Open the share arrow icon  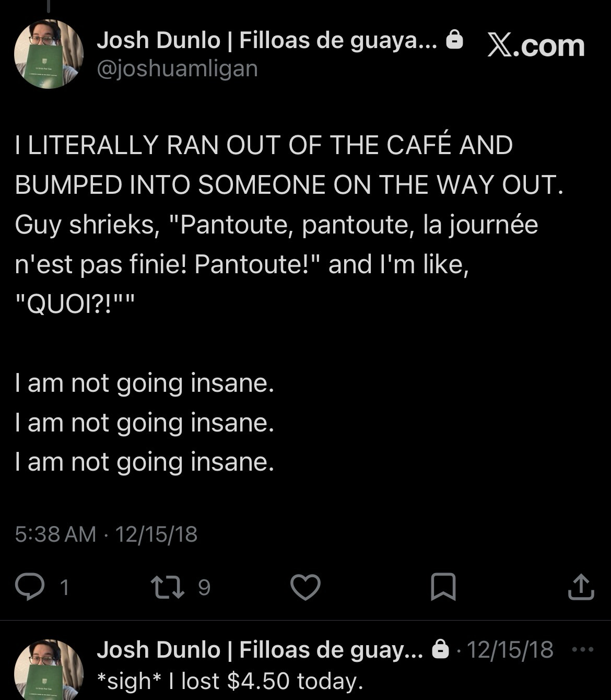(x=580, y=587)
